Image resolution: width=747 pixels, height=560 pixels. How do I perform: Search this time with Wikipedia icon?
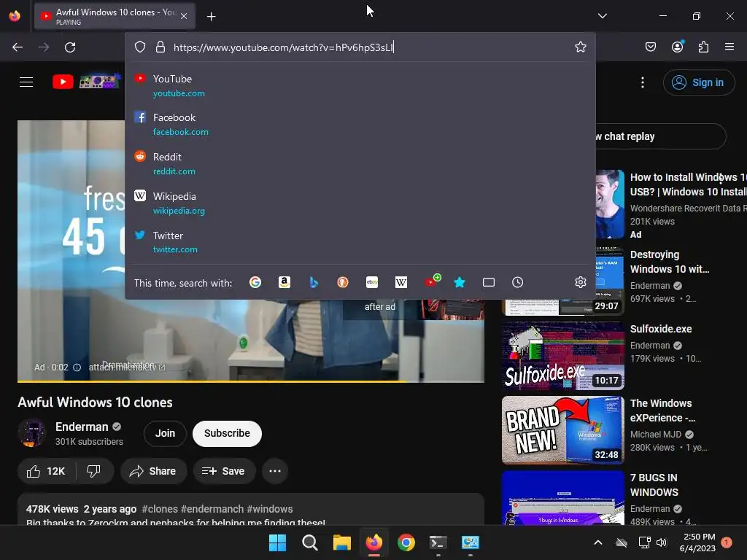pos(401,282)
